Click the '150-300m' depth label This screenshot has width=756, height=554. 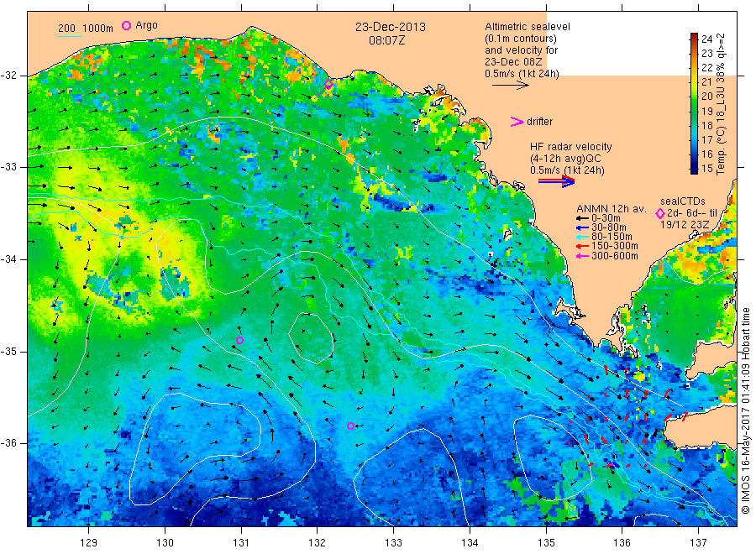coord(615,246)
